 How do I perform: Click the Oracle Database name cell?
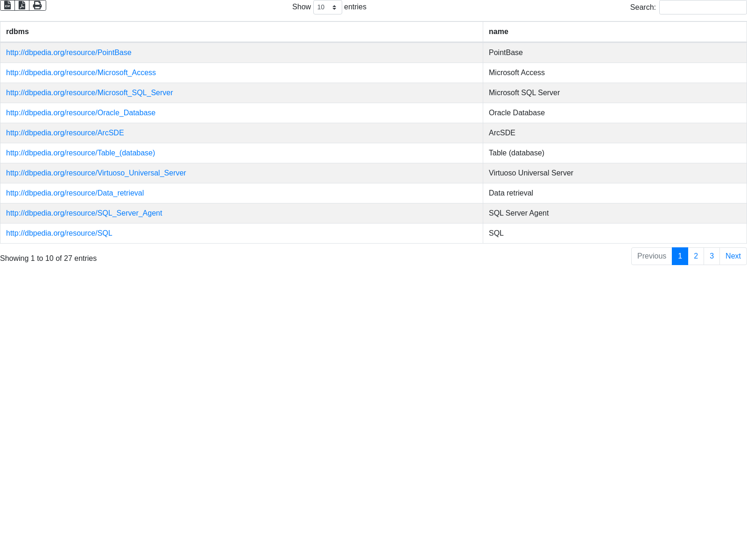tap(614, 113)
